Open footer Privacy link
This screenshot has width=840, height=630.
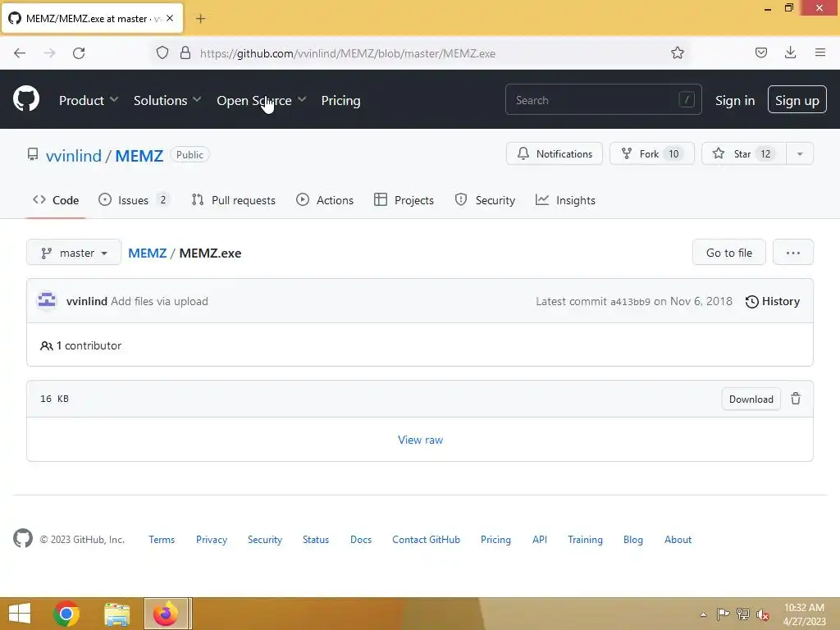coord(211,540)
